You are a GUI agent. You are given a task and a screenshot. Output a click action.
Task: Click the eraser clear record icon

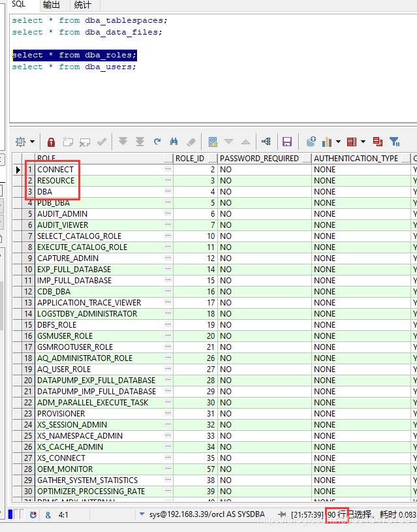point(191,142)
